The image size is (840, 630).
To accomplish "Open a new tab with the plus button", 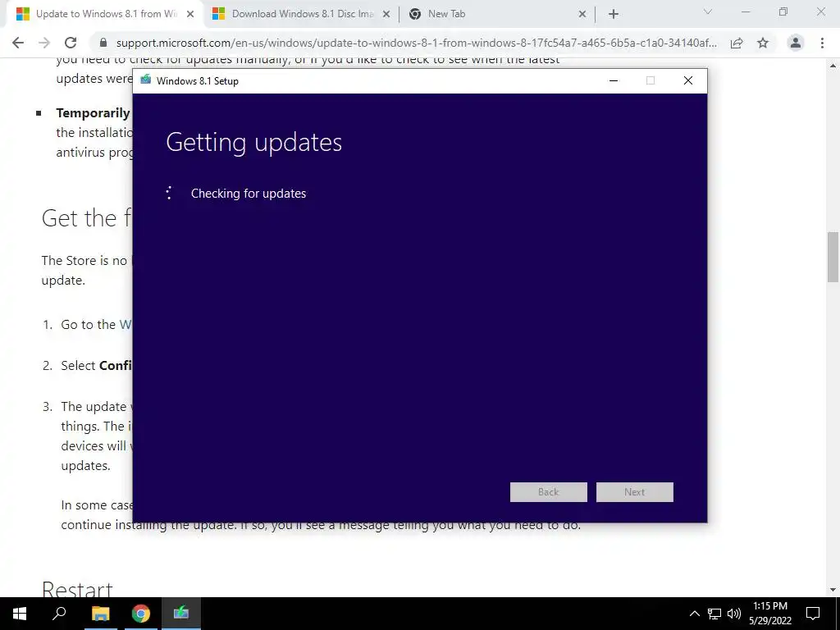I will (614, 14).
